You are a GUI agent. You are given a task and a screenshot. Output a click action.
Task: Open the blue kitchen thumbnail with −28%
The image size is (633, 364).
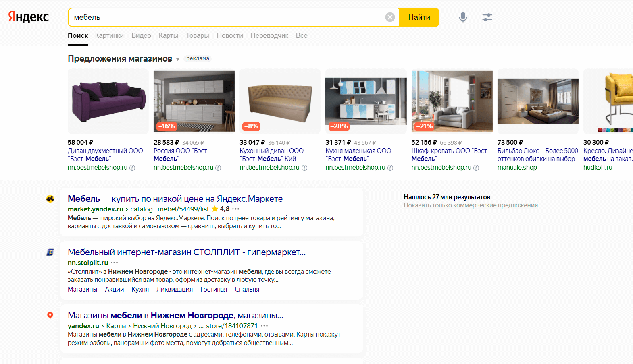[366, 101]
